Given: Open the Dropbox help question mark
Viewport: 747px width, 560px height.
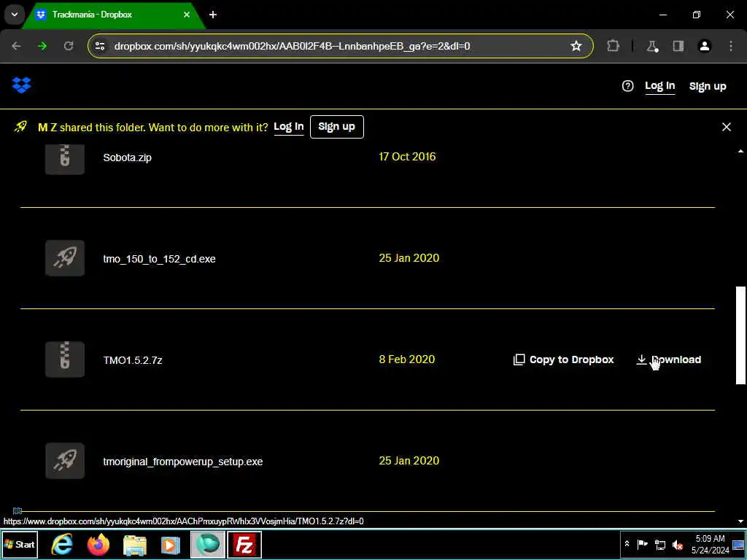Looking at the screenshot, I should point(627,86).
